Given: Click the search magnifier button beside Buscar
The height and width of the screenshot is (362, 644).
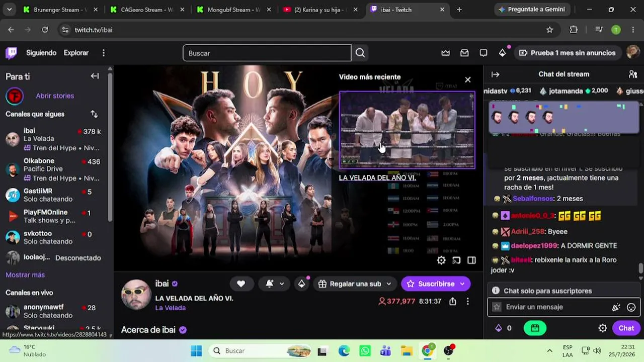Looking at the screenshot, I should [360, 53].
